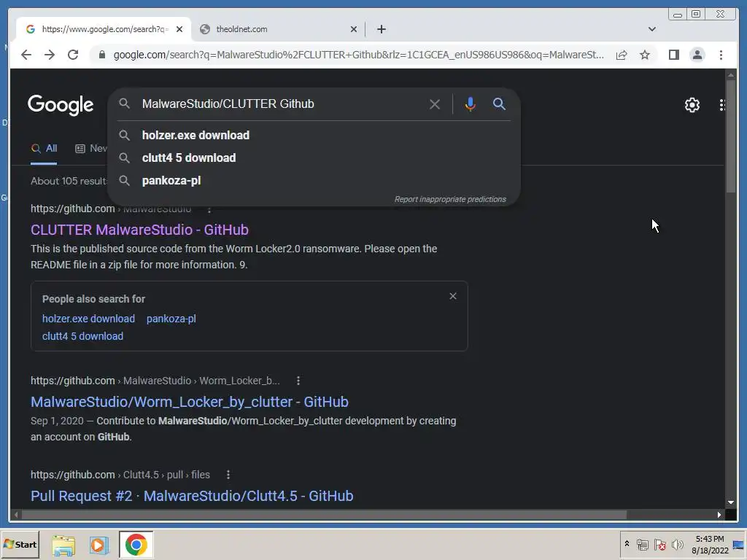Report inappropriate predictions link
Image resolution: width=747 pixels, height=560 pixels.
coord(450,199)
